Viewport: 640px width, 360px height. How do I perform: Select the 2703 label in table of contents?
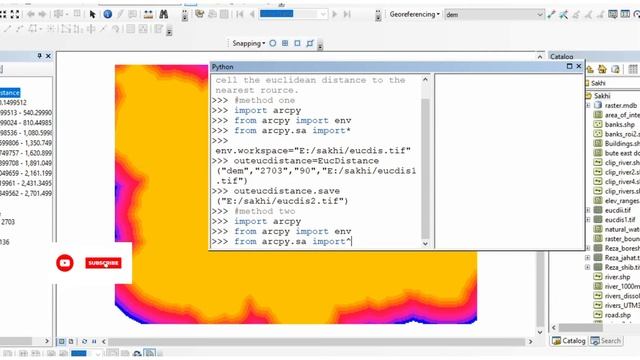click(8, 222)
